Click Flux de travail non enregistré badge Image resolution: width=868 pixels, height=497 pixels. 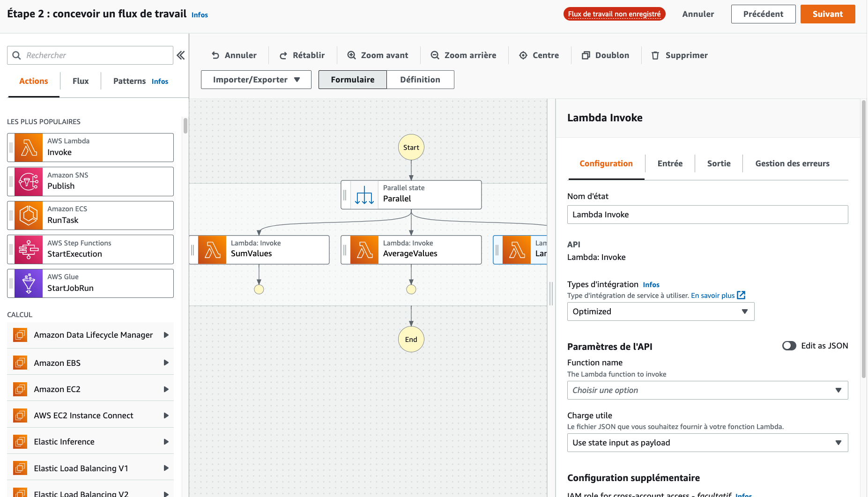(x=614, y=14)
